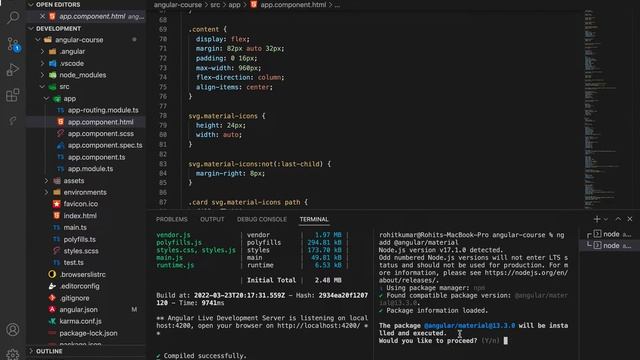Expand the environments folder
Viewport: 640px width, 360px height.
point(47,192)
